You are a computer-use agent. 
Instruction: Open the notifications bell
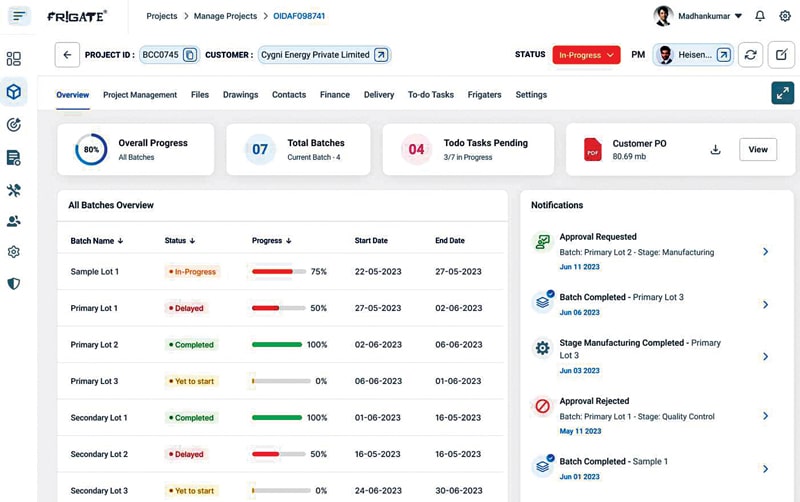(x=760, y=16)
